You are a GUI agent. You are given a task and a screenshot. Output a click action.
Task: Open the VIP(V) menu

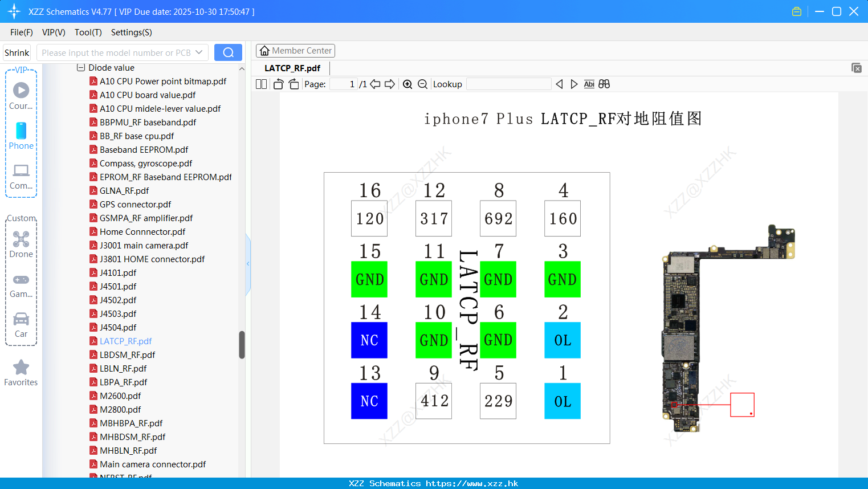[54, 32]
